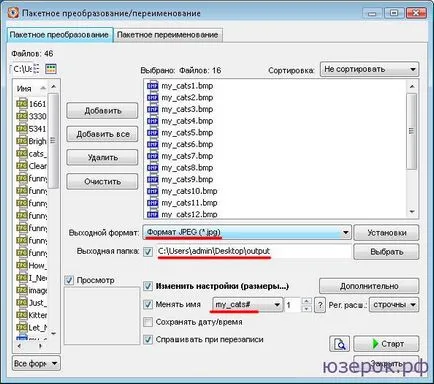Switch to Пакетное переименование tab
The image size is (434, 384).
coord(168,35)
